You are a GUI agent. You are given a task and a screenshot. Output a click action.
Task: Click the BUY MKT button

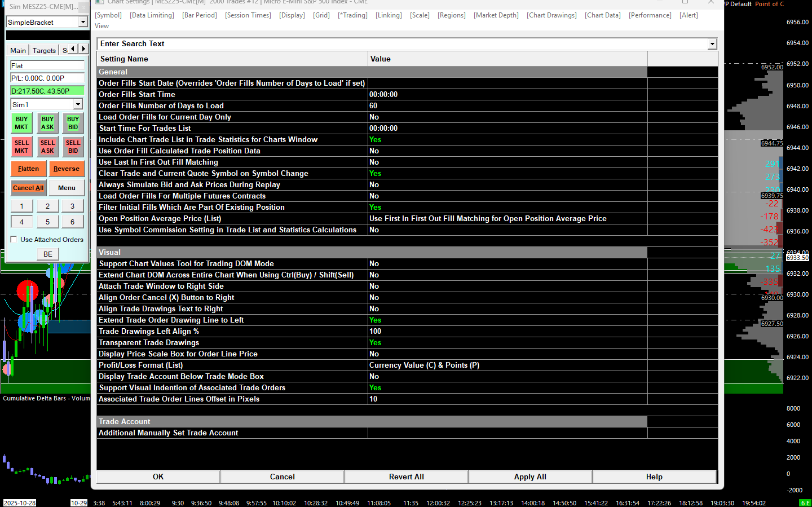21,123
